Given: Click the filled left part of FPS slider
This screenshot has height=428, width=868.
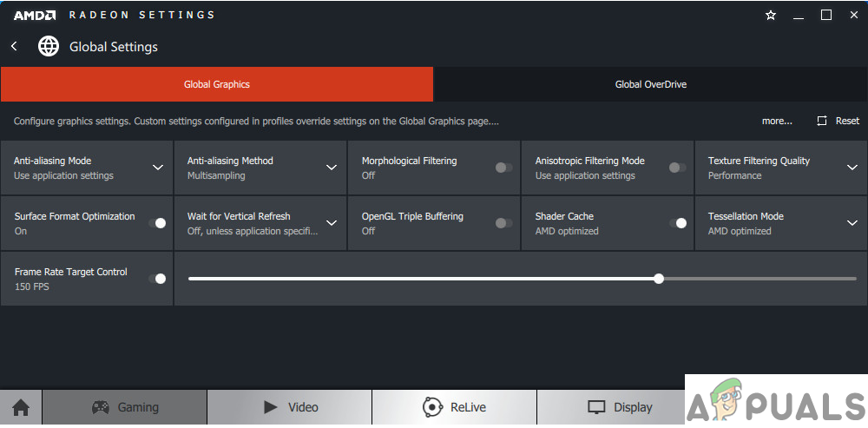Looking at the screenshot, I should point(421,279).
